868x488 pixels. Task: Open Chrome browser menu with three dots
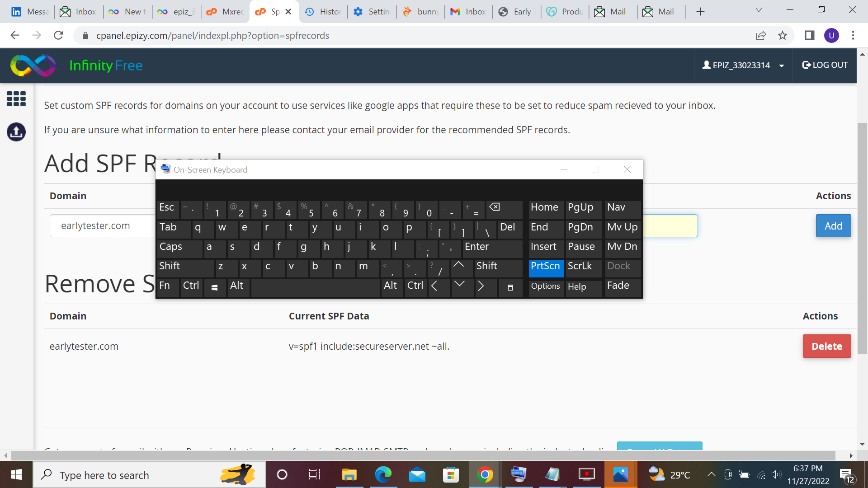pyautogui.click(x=853, y=36)
